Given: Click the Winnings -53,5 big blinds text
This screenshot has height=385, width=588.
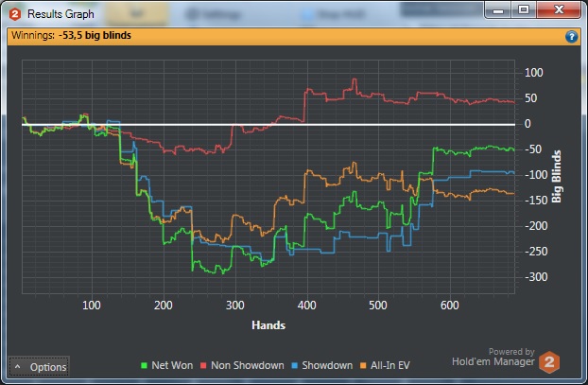Looking at the screenshot, I should point(71,36).
